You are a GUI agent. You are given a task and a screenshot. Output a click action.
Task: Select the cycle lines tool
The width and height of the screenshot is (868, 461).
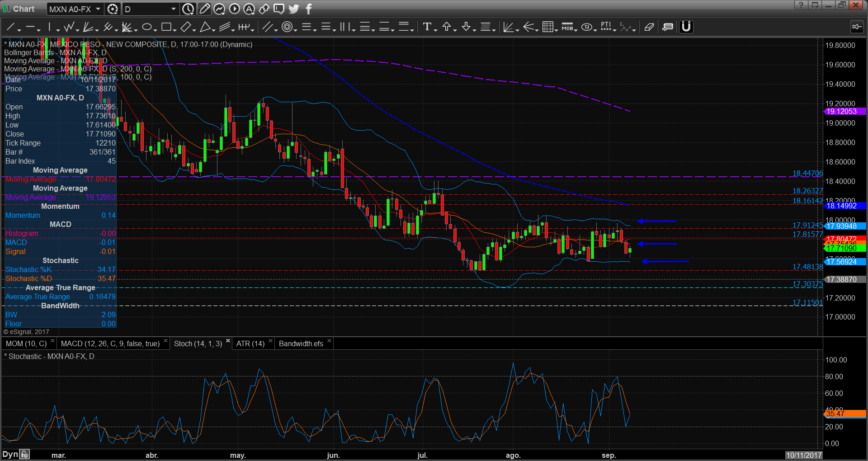(244, 27)
